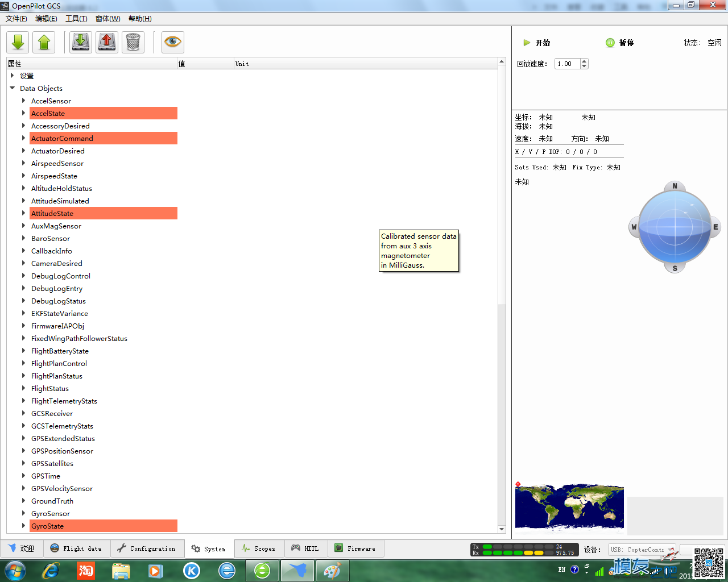The height and width of the screenshot is (582, 728).
Task: Select the GCSTelemetryStats row
Action: [104, 426]
